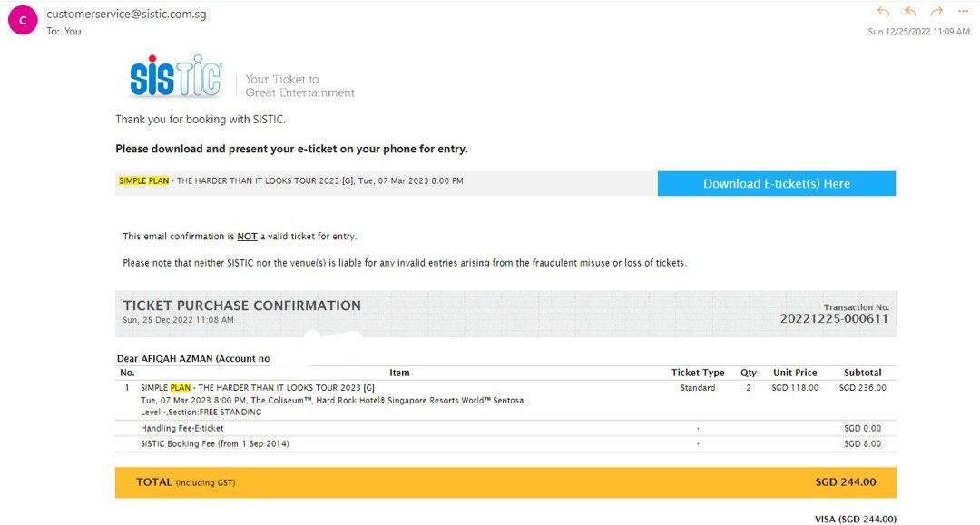
Task: Click the Reply All double-arrow icon
Action: tap(910, 11)
